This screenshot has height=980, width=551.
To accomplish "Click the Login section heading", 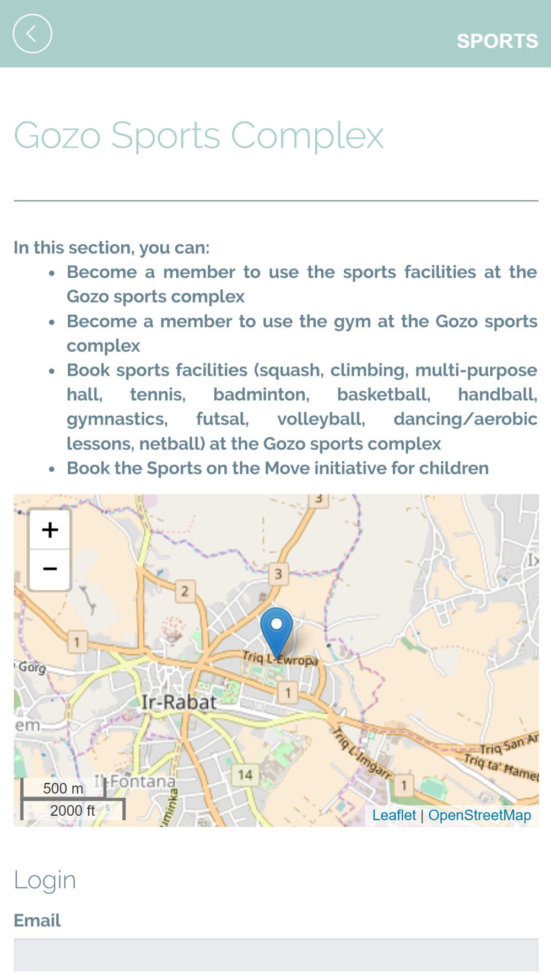I will click(45, 880).
